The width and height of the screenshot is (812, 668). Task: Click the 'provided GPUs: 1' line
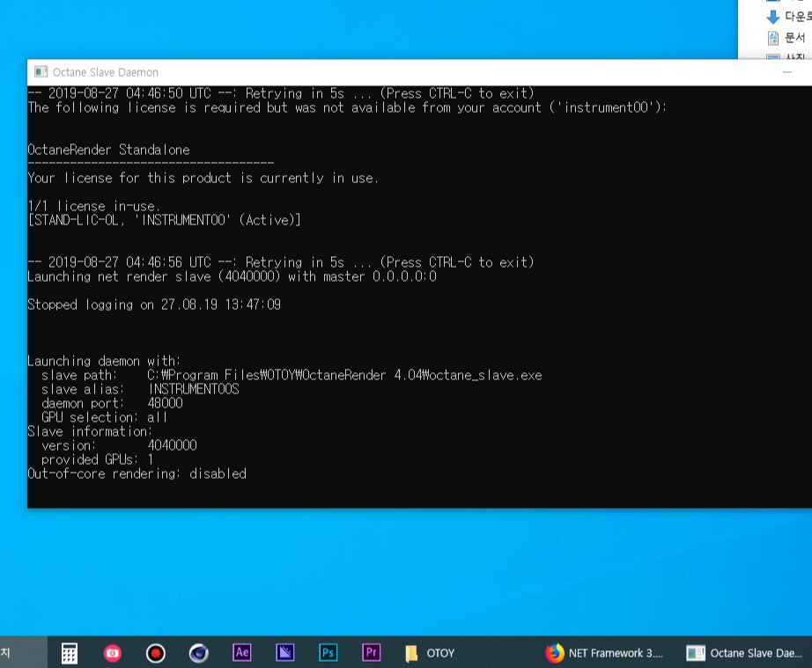(x=98, y=459)
